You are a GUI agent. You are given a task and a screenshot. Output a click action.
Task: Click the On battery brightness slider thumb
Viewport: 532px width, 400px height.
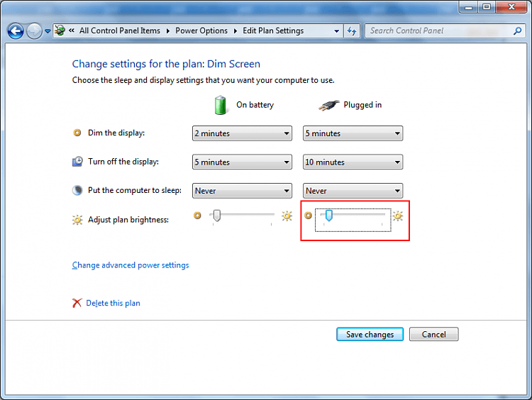tap(216, 216)
